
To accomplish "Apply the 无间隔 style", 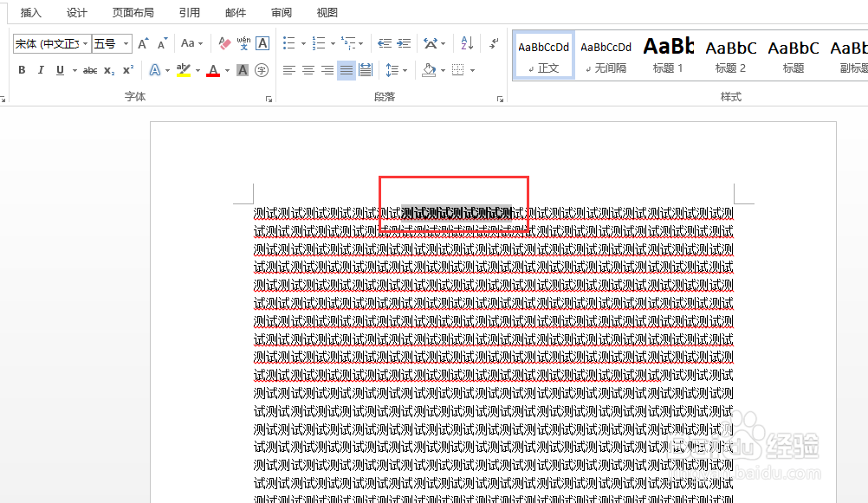I will point(606,55).
